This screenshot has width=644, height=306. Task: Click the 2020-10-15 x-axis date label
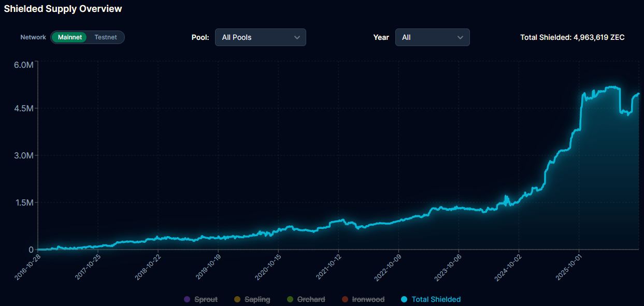(x=268, y=267)
